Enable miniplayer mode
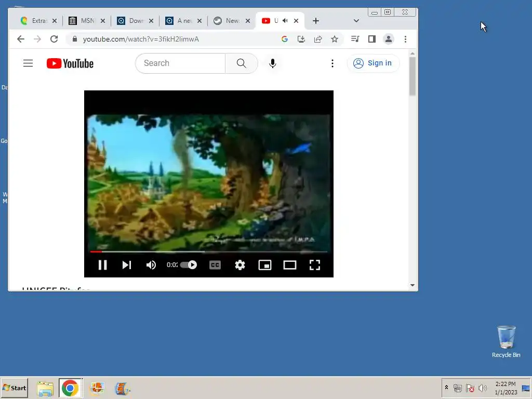Screen dimensions: 532x399 tap(265, 265)
